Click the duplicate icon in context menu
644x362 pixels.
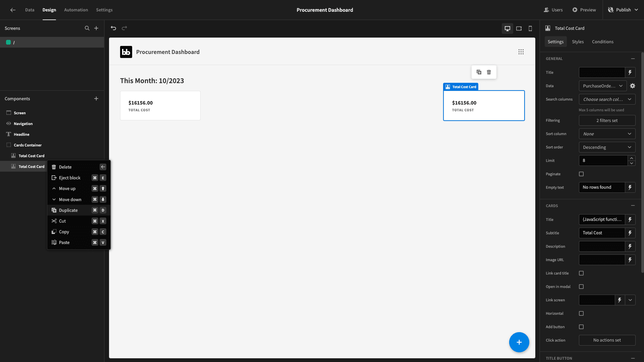tap(54, 210)
